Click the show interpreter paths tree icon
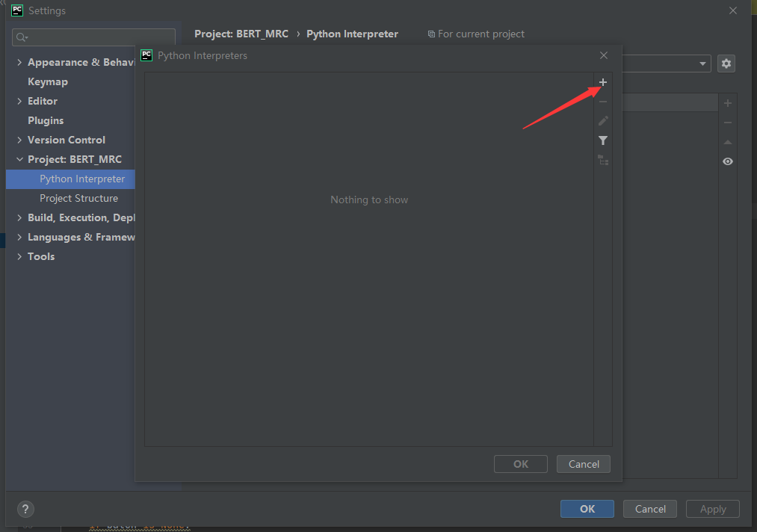This screenshot has width=757, height=532. pyautogui.click(x=603, y=160)
